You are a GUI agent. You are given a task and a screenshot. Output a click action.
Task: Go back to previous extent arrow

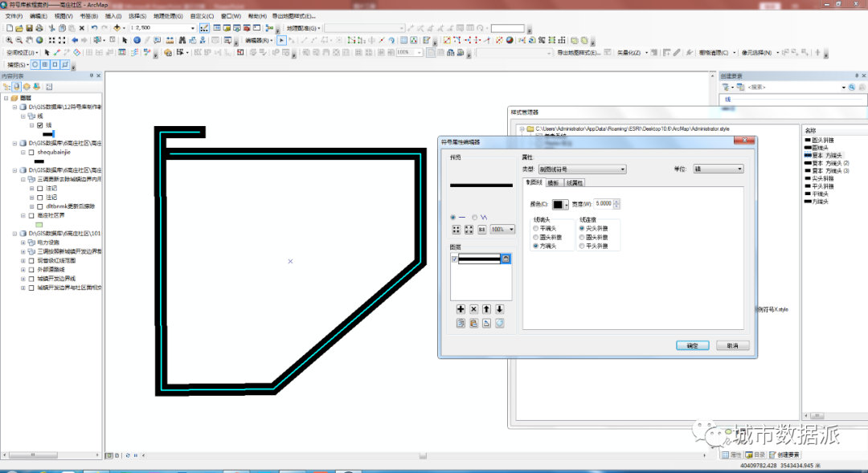click(x=75, y=40)
